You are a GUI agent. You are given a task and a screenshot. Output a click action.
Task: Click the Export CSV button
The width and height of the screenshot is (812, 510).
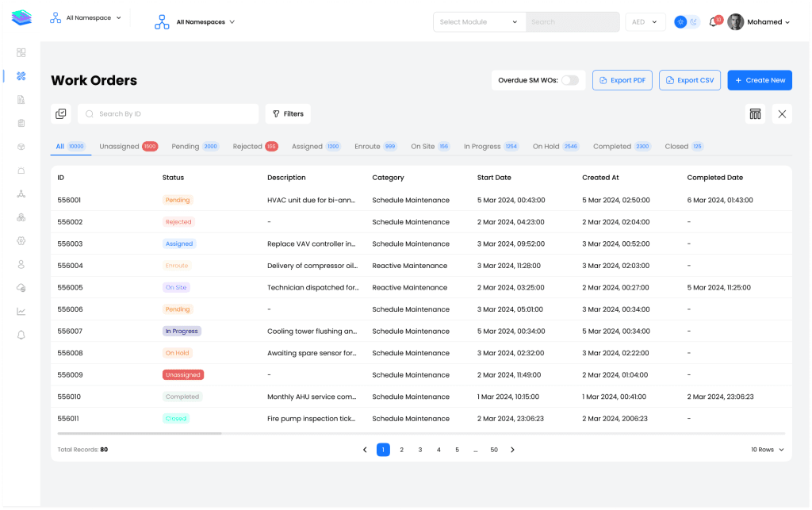tap(689, 80)
